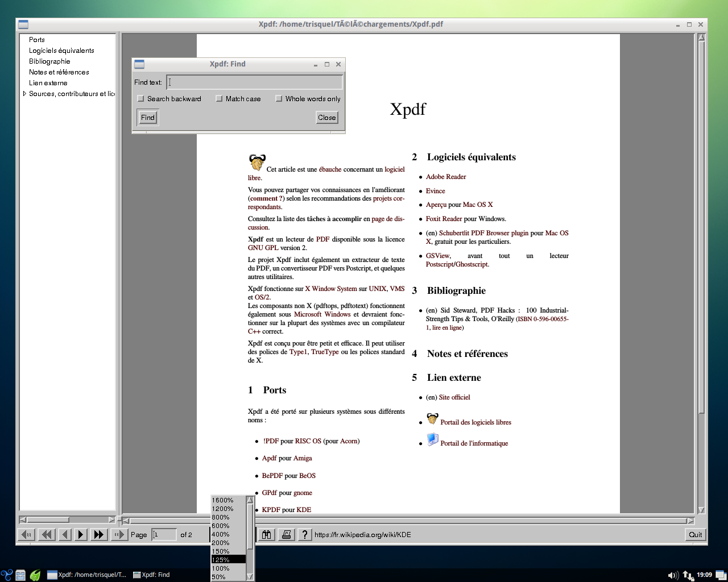Click the zoom list scrollbar thumb
This screenshot has height=582, width=728.
[250, 527]
